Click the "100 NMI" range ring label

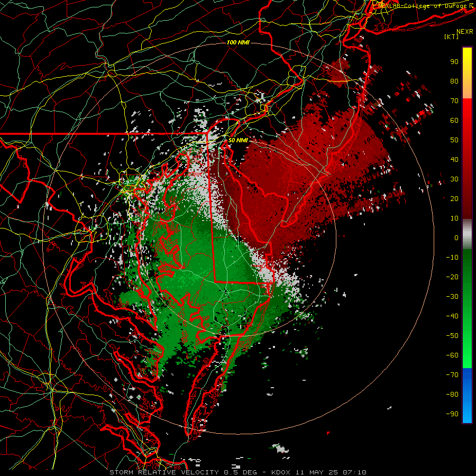point(238,42)
